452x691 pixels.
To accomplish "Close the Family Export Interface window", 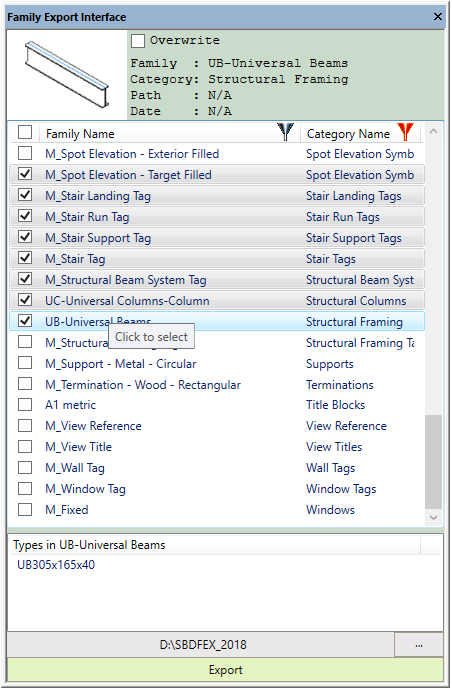I will pos(437,17).
